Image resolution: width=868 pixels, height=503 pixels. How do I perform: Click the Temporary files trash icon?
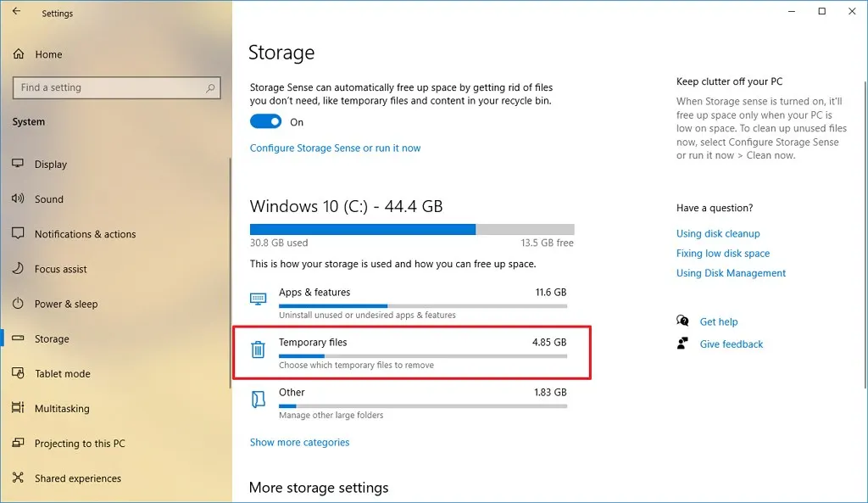coord(259,348)
